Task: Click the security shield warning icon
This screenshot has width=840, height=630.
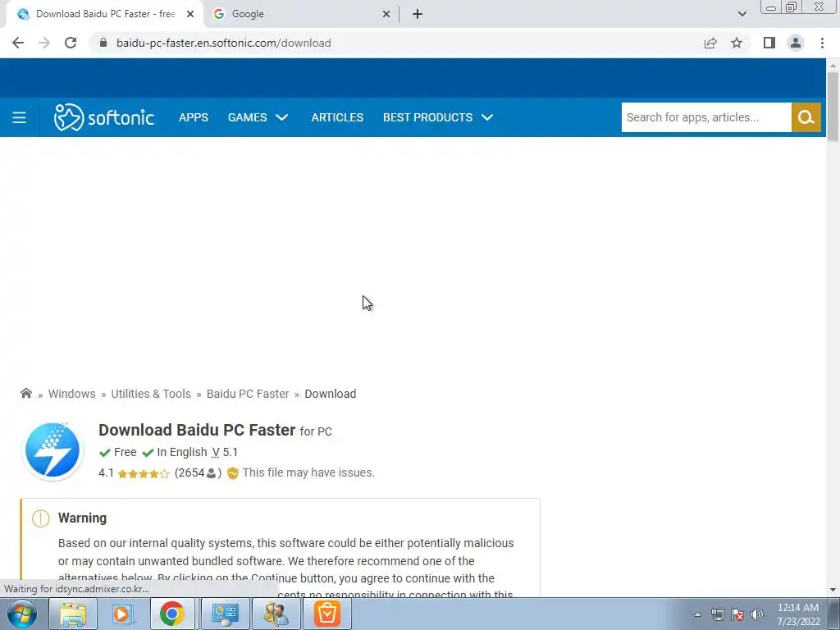Action: tap(232, 473)
